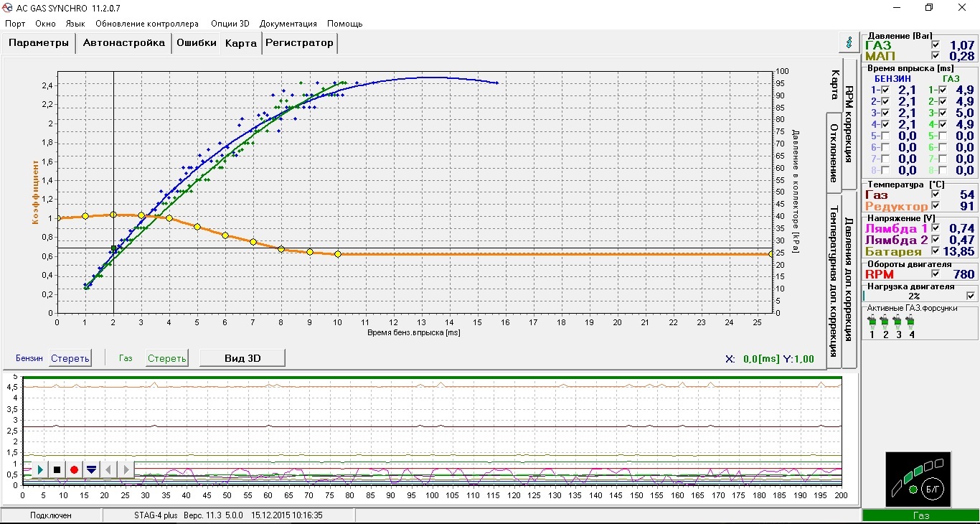The width and height of the screenshot is (980, 524).
Task: Start recording with the red record button
Action: point(74,469)
